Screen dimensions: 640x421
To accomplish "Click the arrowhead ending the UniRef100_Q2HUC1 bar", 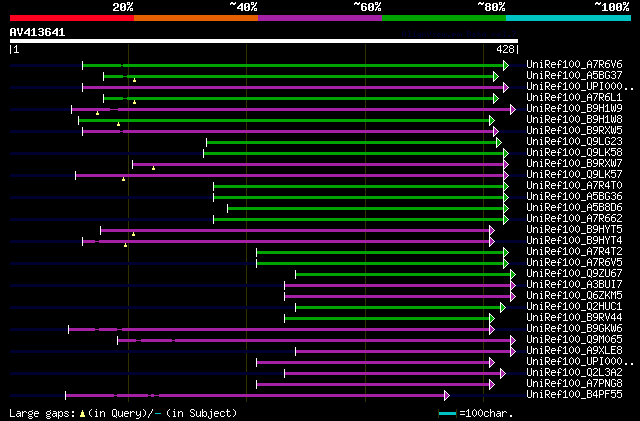I will pyautogui.click(x=502, y=307).
